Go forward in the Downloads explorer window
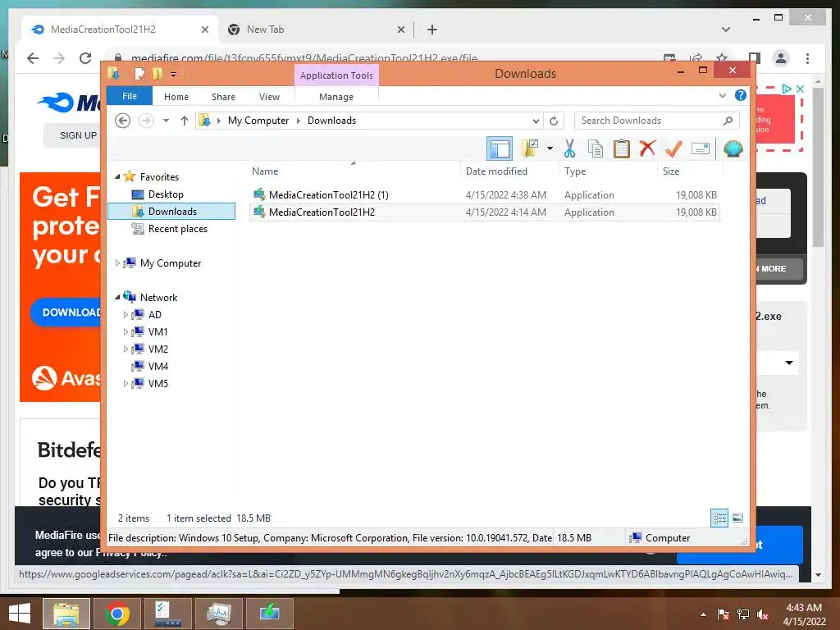840x630 pixels. point(146,121)
